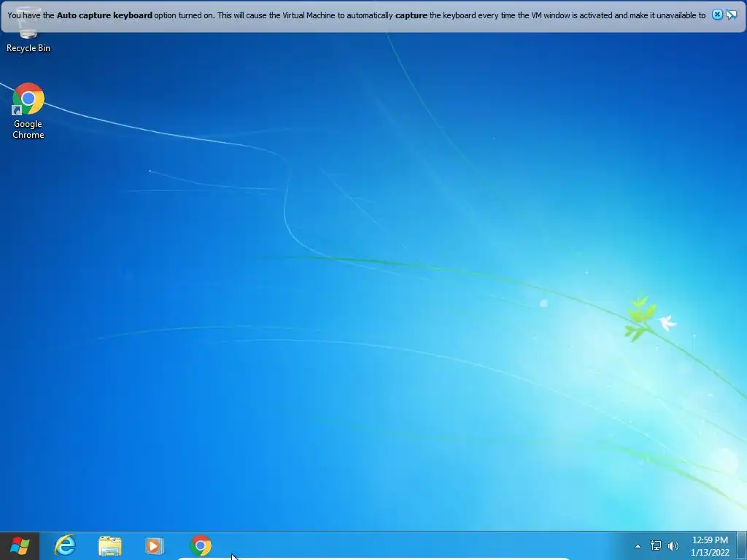Open the volume speaker tray icon
The width and height of the screenshot is (747, 560).
[x=673, y=545]
